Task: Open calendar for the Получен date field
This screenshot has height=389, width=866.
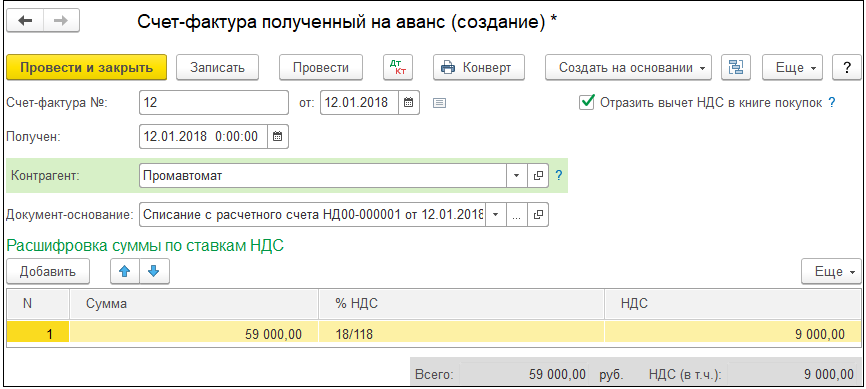Action: (278, 136)
